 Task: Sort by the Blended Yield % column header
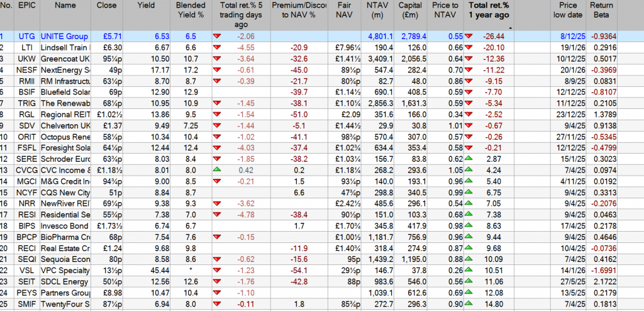pos(191,10)
